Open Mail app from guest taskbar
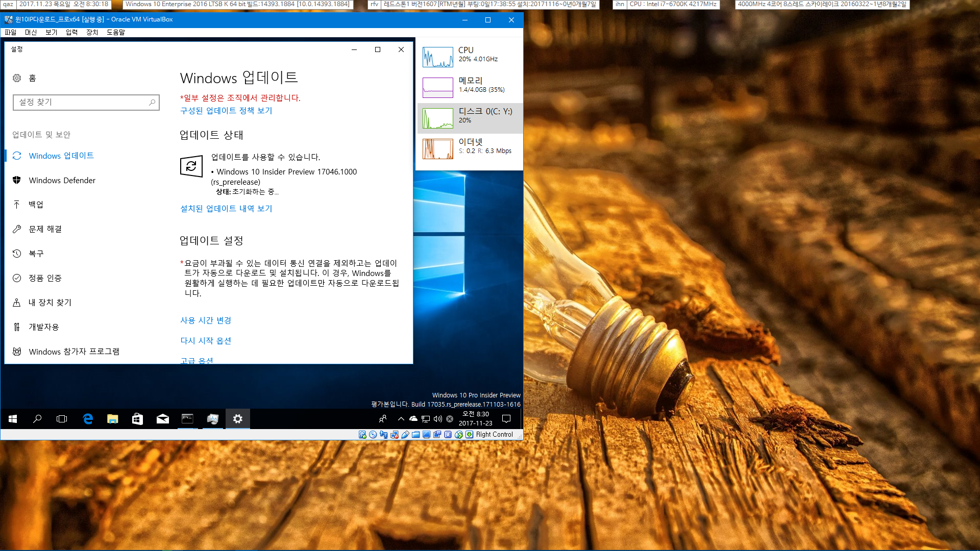 point(162,419)
